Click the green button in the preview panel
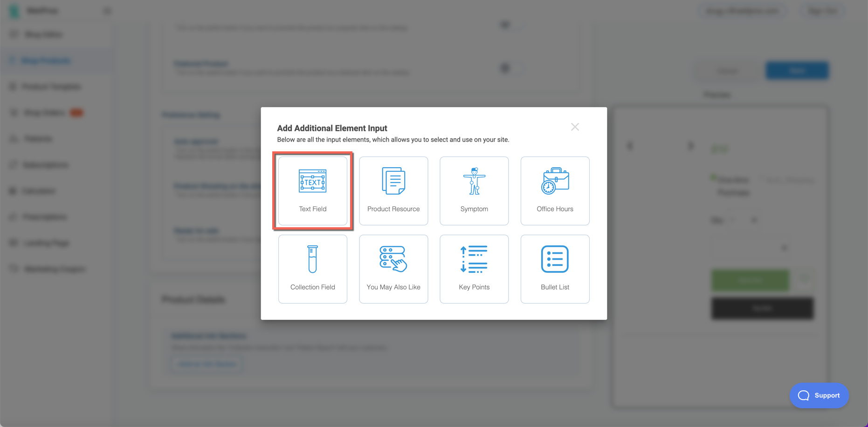The height and width of the screenshot is (427, 868). click(x=751, y=280)
